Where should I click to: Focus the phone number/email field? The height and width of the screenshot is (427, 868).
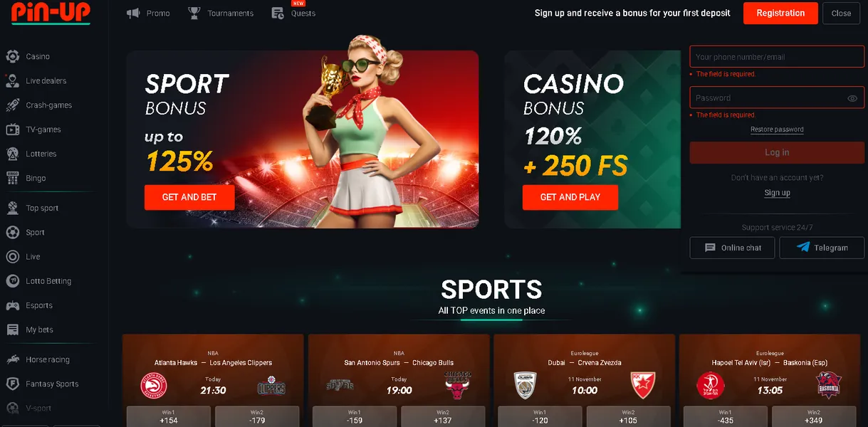point(777,57)
